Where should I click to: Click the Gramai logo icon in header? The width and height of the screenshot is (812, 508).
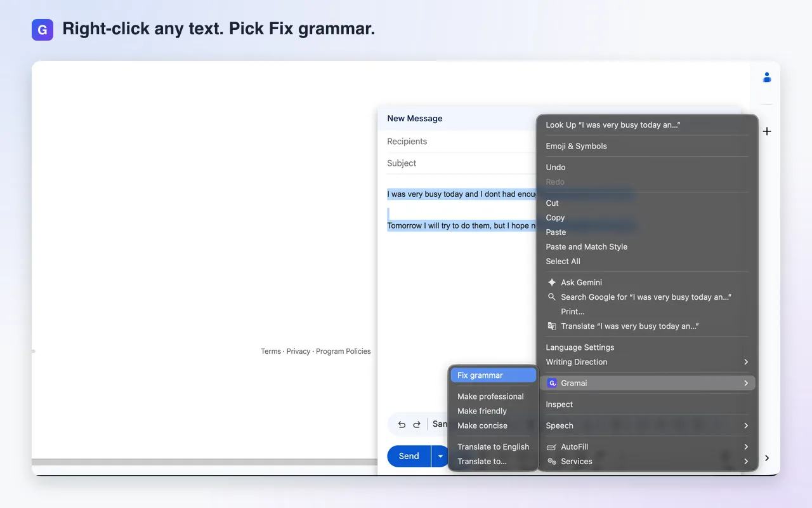coord(43,30)
